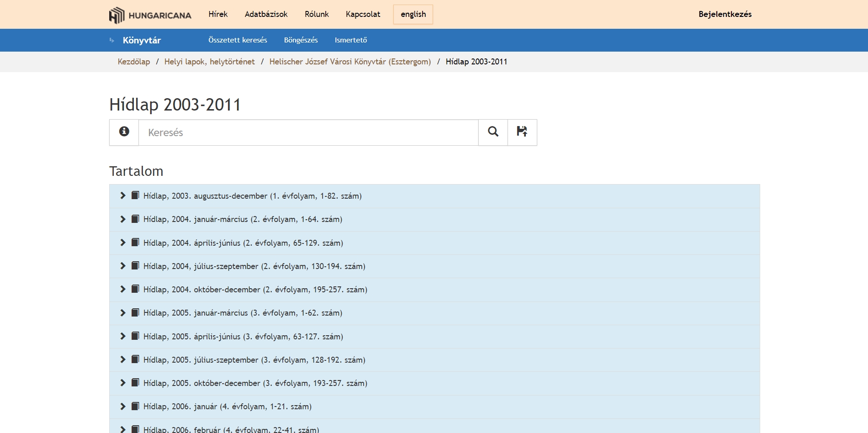868x433 pixels.
Task: Expand Hídlap 2006 január chevron
Action: pyautogui.click(x=122, y=406)
